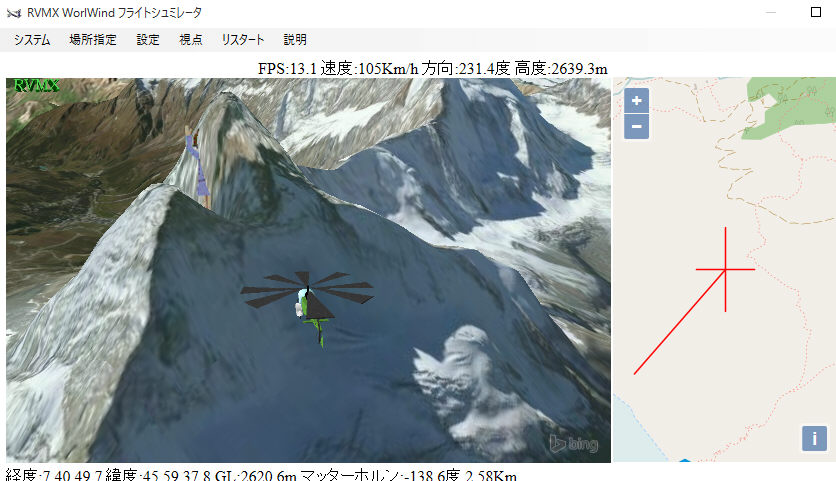Screen dimensions: 836x481
Task: Open the システム menu
Action: [32, 39]
